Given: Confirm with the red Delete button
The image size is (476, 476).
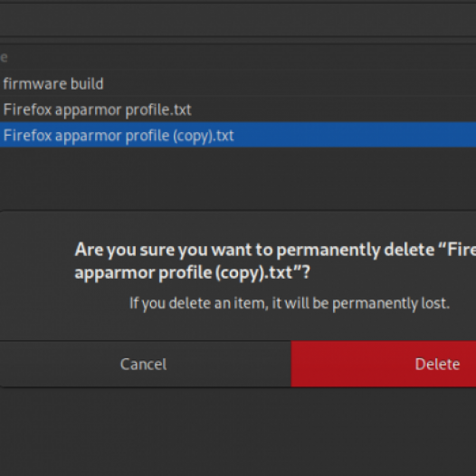Looking at the screenshot, I should [x=384, y=364].
